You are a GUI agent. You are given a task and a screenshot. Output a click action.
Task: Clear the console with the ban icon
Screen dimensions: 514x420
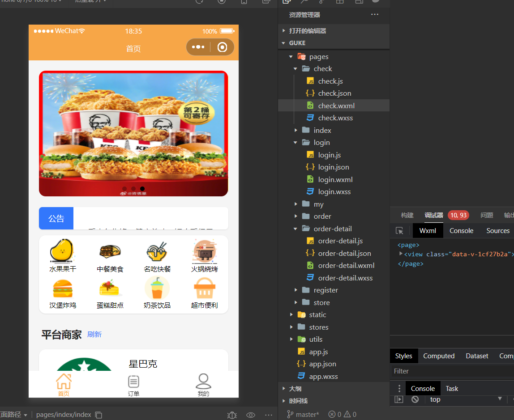pyautogui.click(x=415, y=399)
